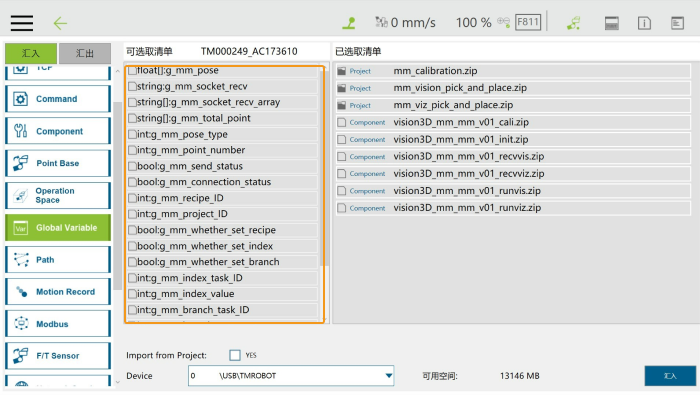
Task: Open the information icon in top bar
Action: pos(644,23)
